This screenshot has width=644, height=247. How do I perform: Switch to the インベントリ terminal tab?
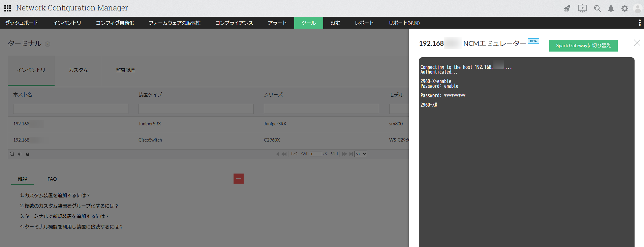31,70
